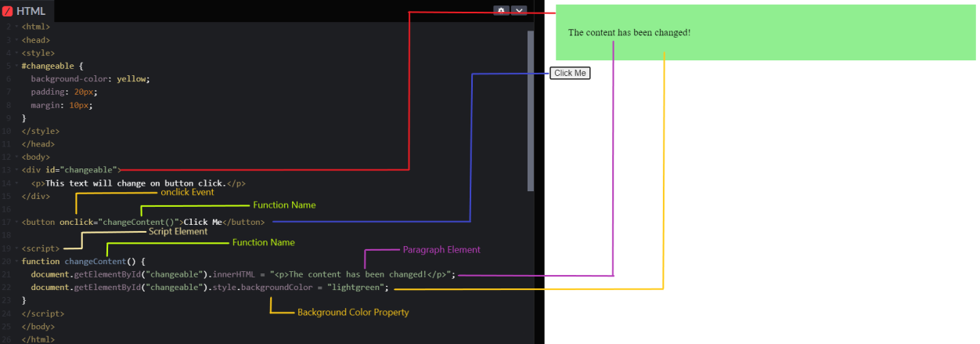This screenshot has height=344, width=980.
Task: Click the </body> closing tag
Action: click(x=38, y=326)
